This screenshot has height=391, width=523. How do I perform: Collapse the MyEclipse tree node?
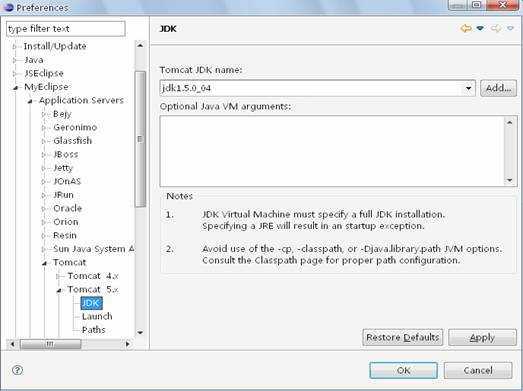(15, 88)
